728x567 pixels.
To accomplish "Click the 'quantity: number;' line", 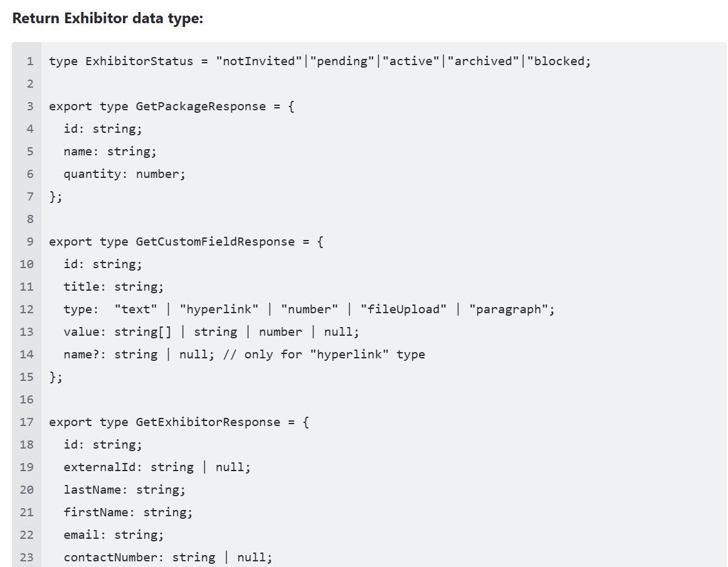I will pos(124,174).
